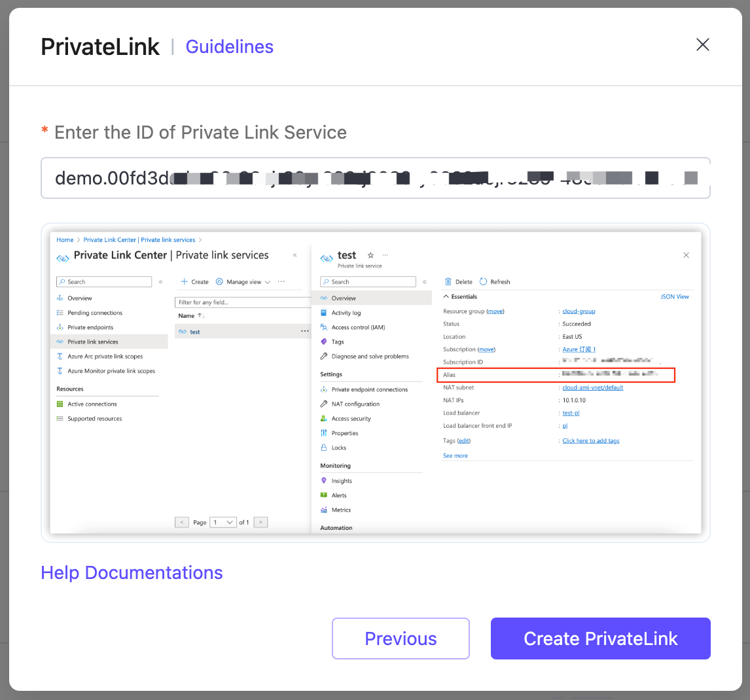Open Help Documentations link

132,572
